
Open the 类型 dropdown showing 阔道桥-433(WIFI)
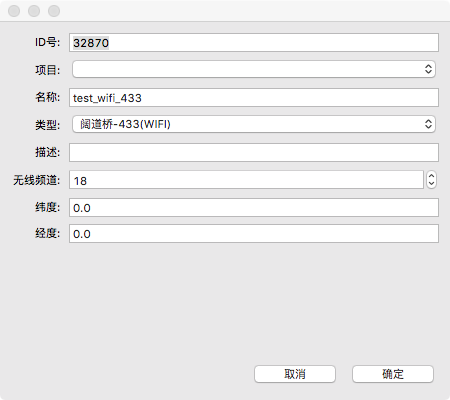pos(254,124)
